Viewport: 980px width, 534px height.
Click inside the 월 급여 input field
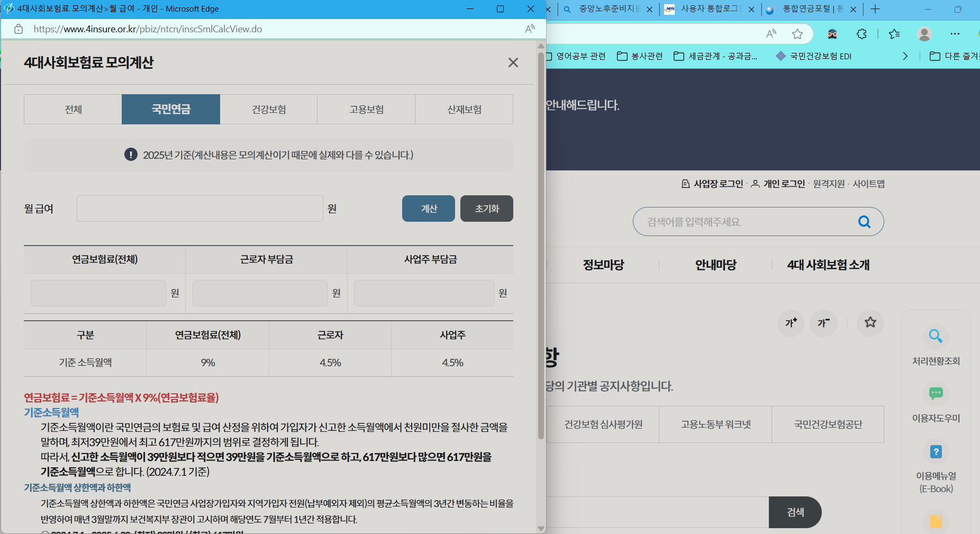point(199,208)
